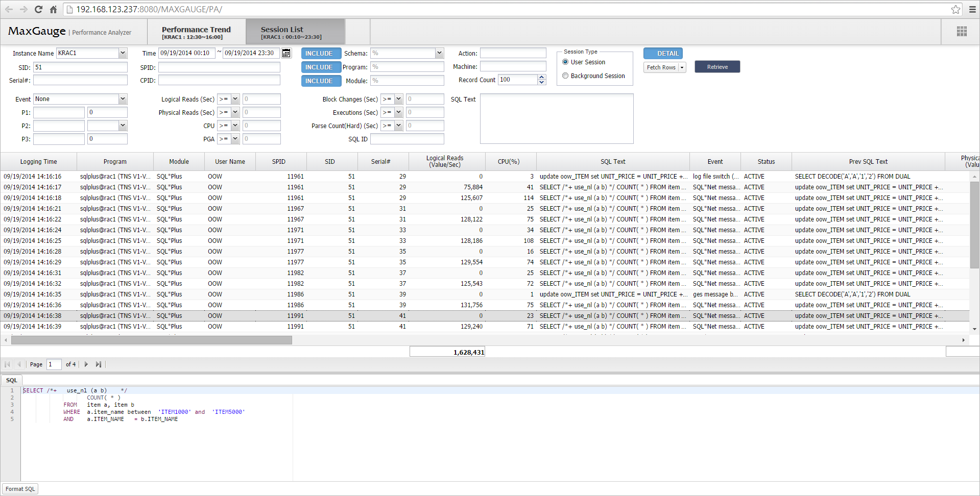
Task: Select the Background Session radio button
Action: [565, 76]
